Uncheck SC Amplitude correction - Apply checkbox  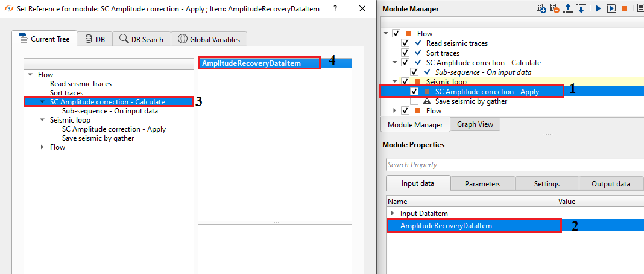[x=414, y=91]
